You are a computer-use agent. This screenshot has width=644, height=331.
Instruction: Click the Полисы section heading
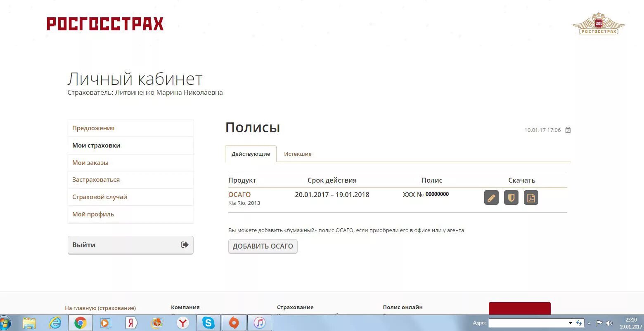(253, 127)
